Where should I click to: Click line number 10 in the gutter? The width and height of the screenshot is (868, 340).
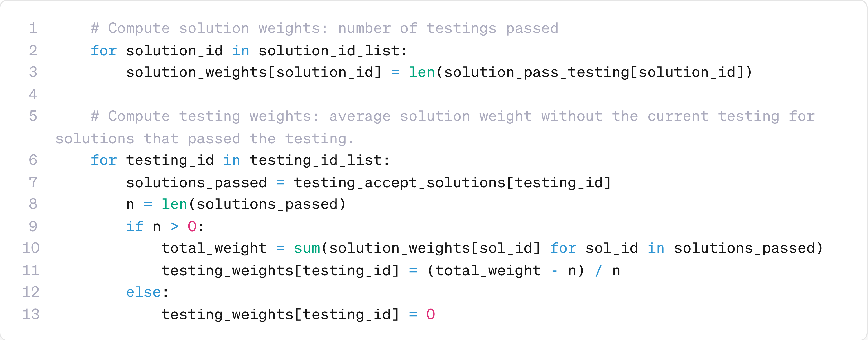tap(31, 248)
